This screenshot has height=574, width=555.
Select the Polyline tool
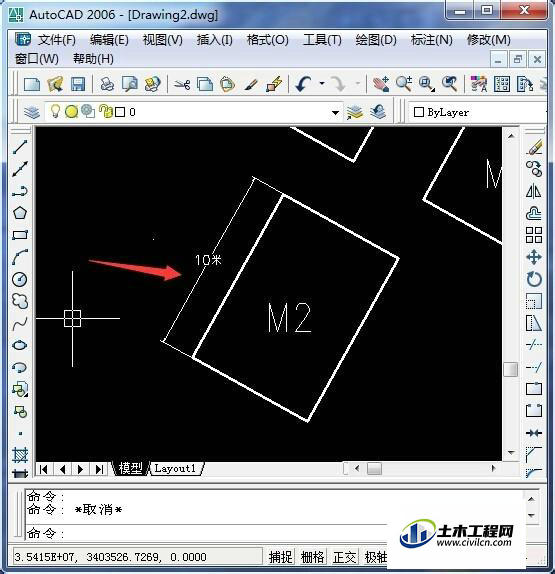point(20,191)
